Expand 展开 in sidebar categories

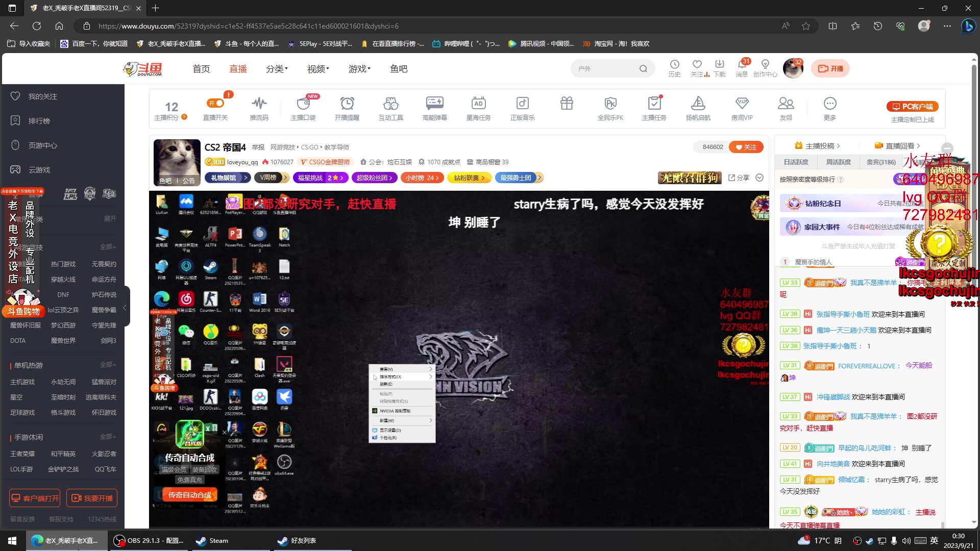110,218
